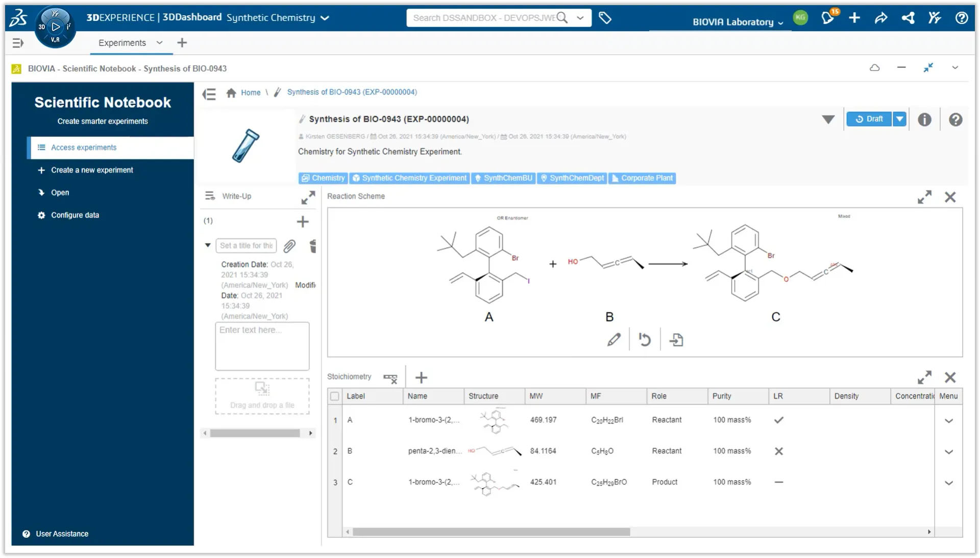Viewport: 980px width, 558px height.
Task: Share the experiment using the share arrow icon
Action: [881, 17]
